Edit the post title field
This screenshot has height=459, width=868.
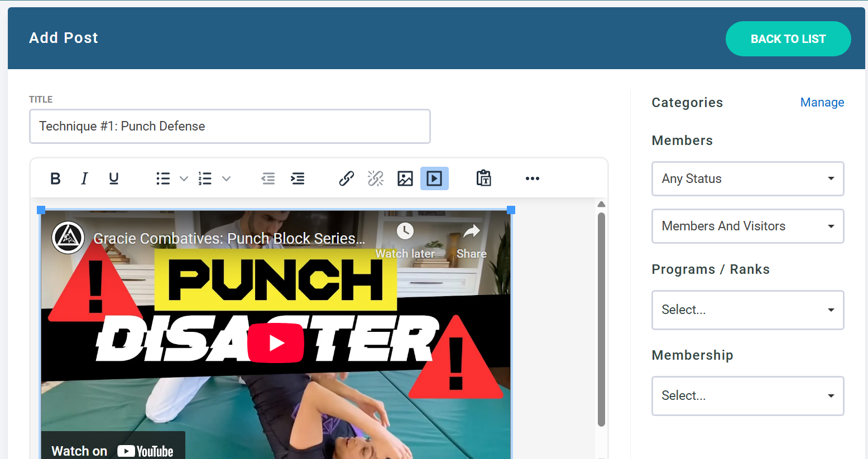coord(230,126)
